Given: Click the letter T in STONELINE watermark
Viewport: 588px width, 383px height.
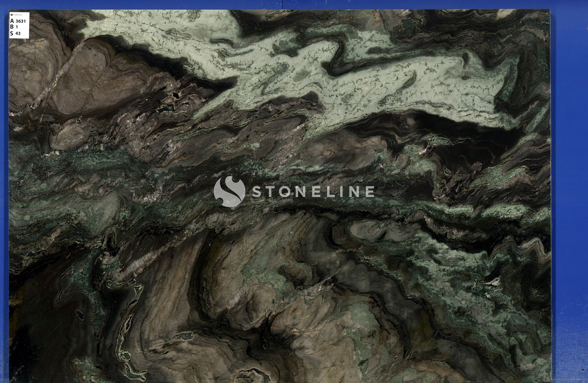Looking at the screenshot, I should (x=270, y=191).
